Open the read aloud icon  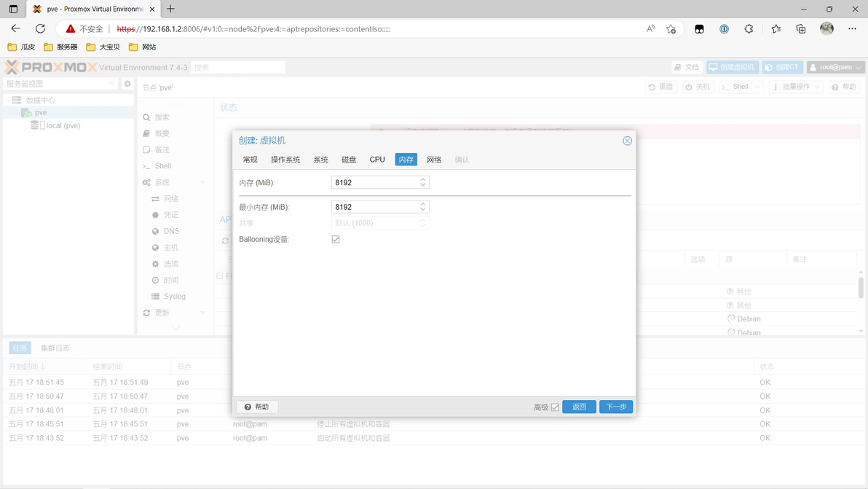click(650, 29)
